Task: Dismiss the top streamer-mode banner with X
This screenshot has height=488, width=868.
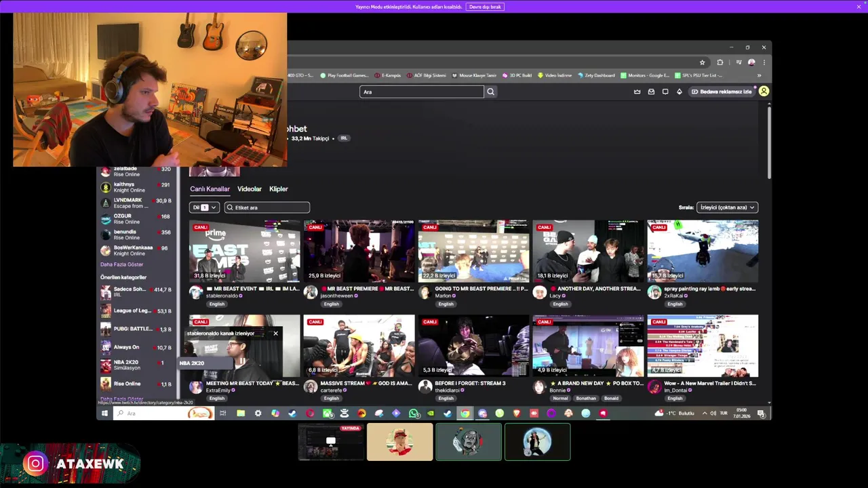Action: click(x=859, y=7)
